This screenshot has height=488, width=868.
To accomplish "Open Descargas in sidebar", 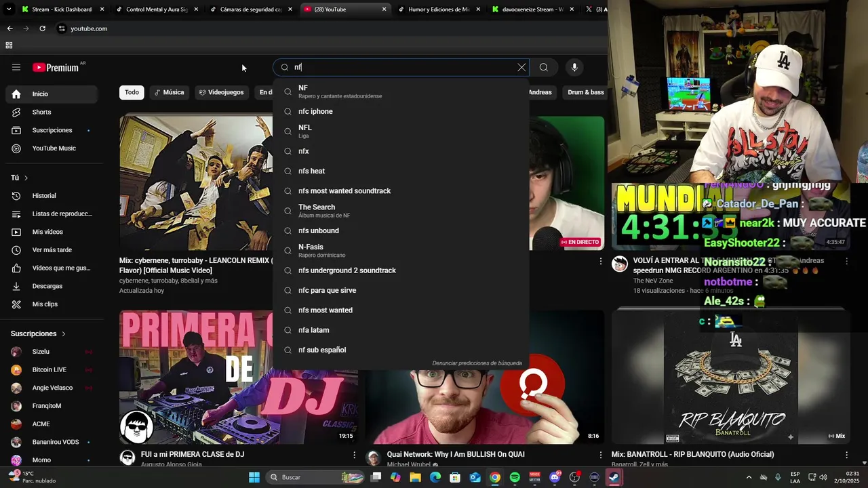I will tap(52, 286).
